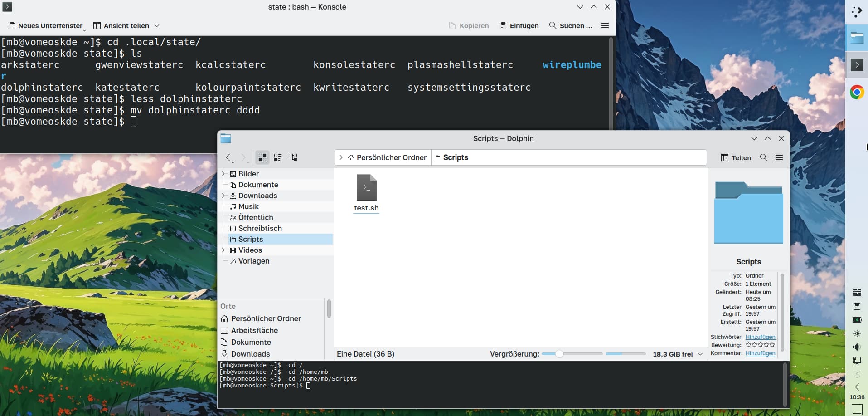Switch Dolphin to details tree view
Image resolution: width=868 pixels, height=416 pixels.
coord(294,157)
